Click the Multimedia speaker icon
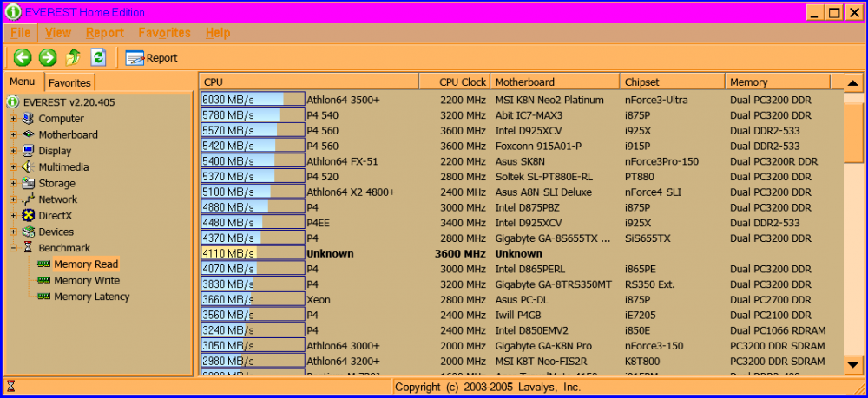The image size is (868, 398). point(29,166)
